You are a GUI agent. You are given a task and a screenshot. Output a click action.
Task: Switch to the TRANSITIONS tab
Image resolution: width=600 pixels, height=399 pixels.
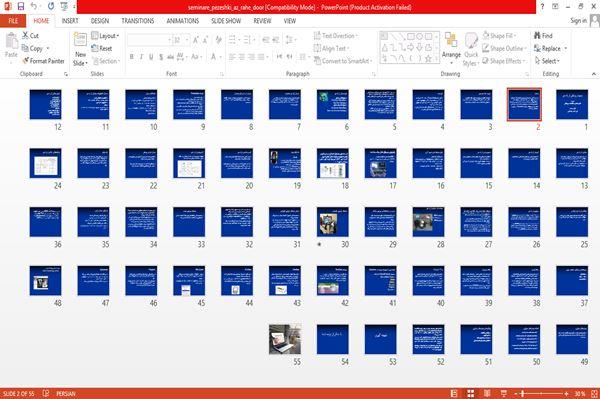(138, 21)
